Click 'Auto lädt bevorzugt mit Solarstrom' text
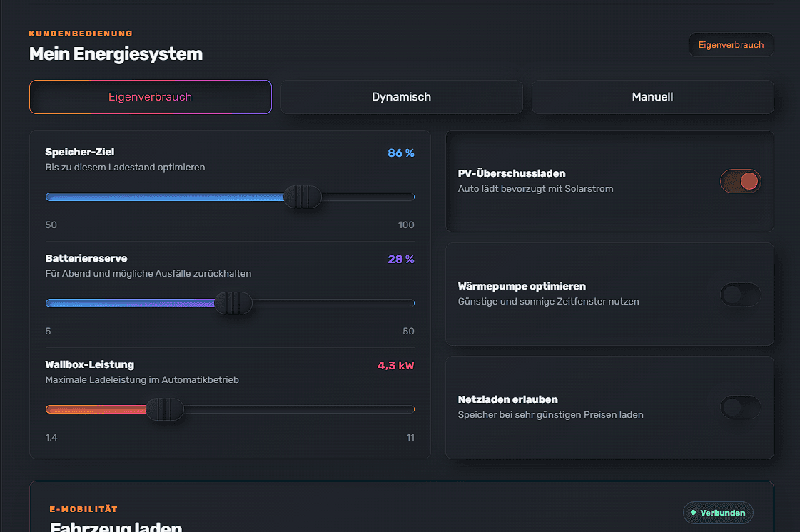 [536, 189]
